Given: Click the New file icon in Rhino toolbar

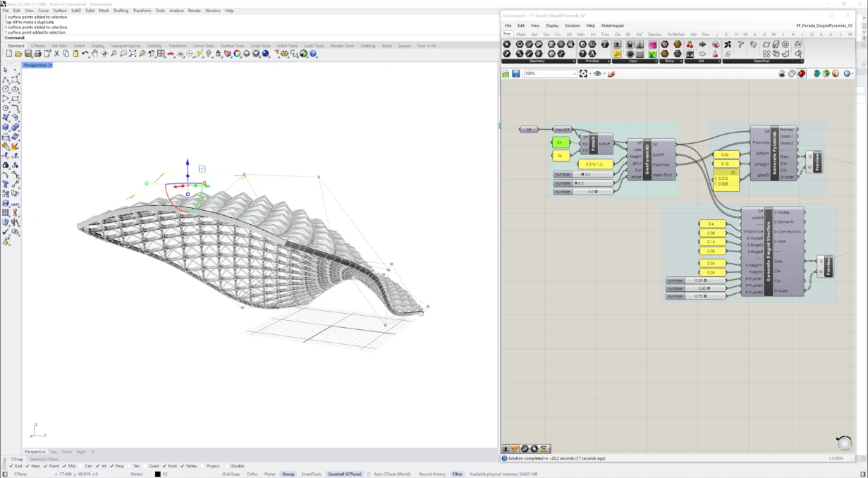Looking at the screenshot, I should [9, 54].
